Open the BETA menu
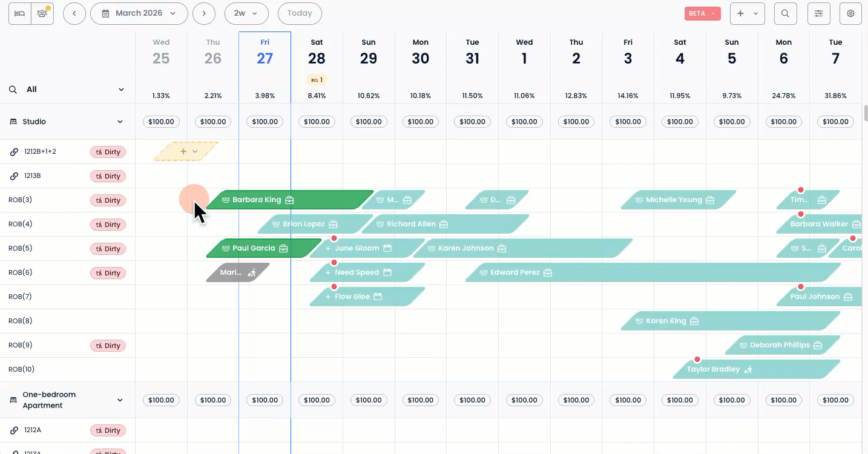This screenshot has height=454, width=868. 702,12
